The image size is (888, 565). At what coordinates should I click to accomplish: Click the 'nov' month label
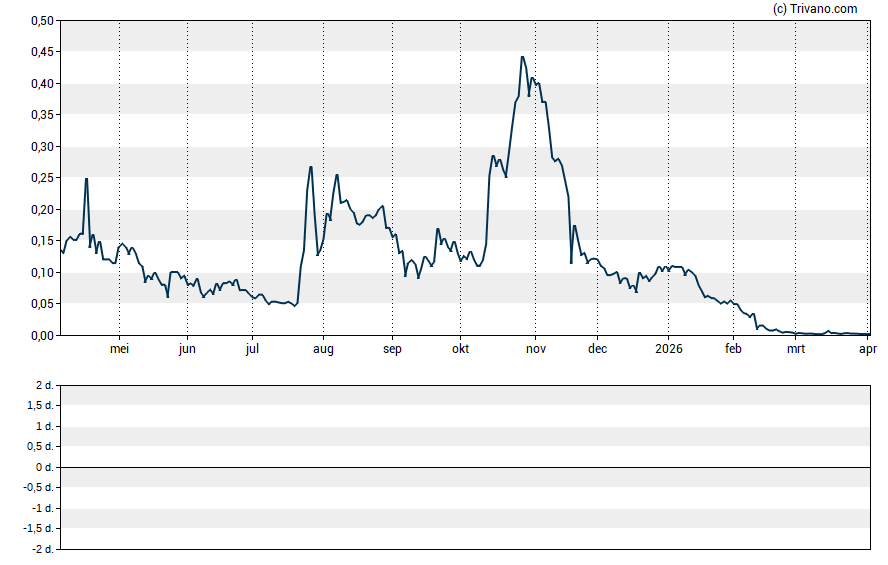[x=536, y=349]
